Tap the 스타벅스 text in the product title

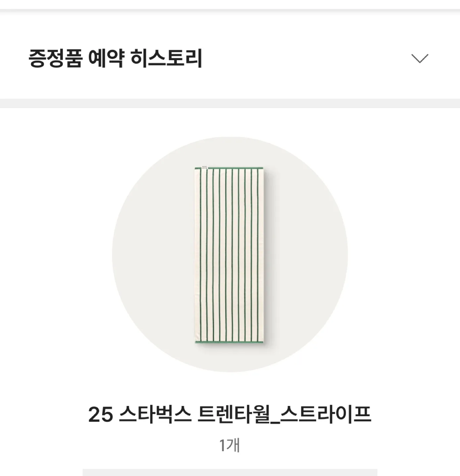coord(155,414)
